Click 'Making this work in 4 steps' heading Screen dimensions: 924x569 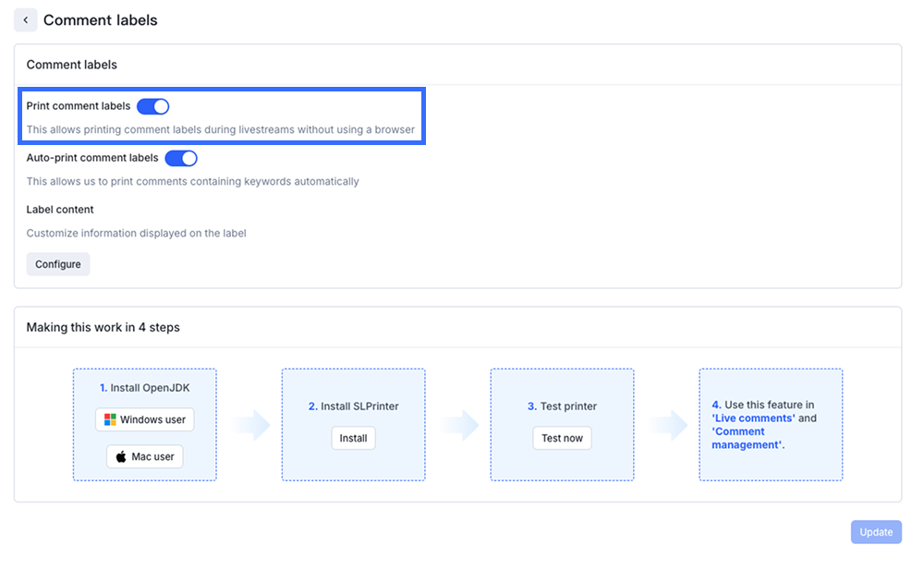(103, 327)
